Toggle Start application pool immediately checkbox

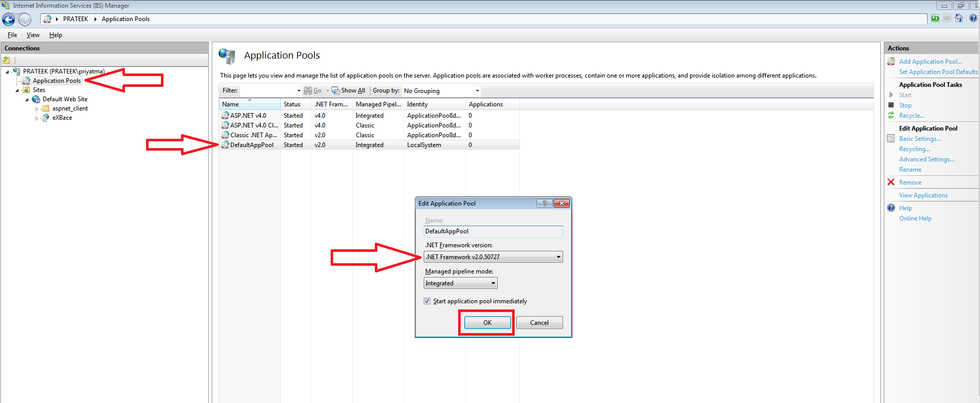coord(427,301)
